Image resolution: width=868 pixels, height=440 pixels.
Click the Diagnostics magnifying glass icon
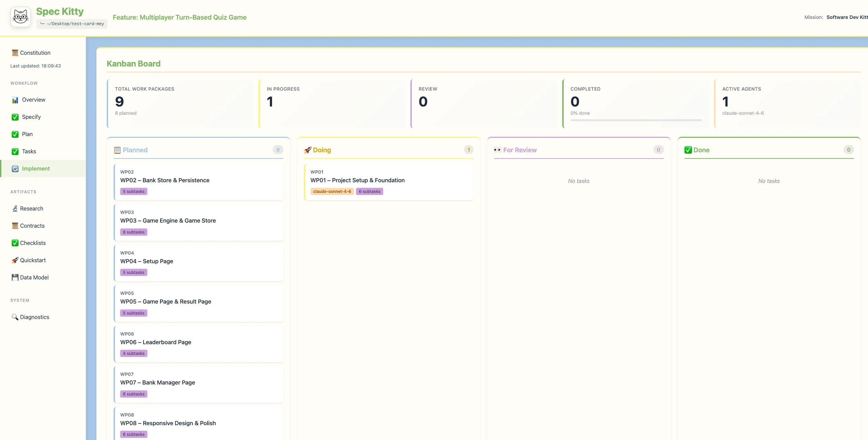tap(15, 317)
